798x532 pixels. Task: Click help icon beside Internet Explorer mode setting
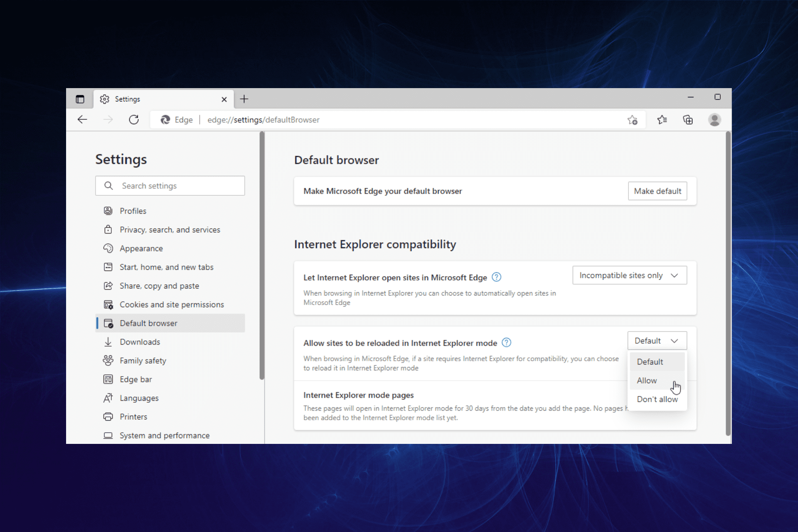point(506,342)
